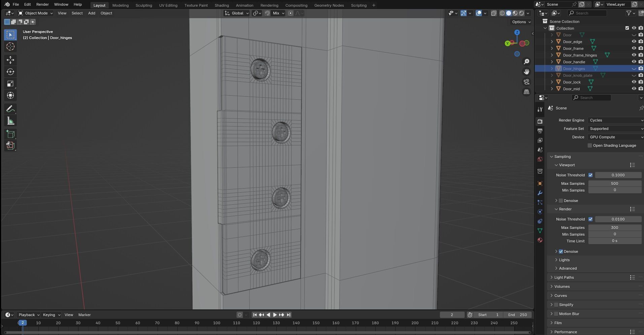Open the Options popover button
Image resolution: width=644 pixels, height=335 pixels.
(521, 22)
